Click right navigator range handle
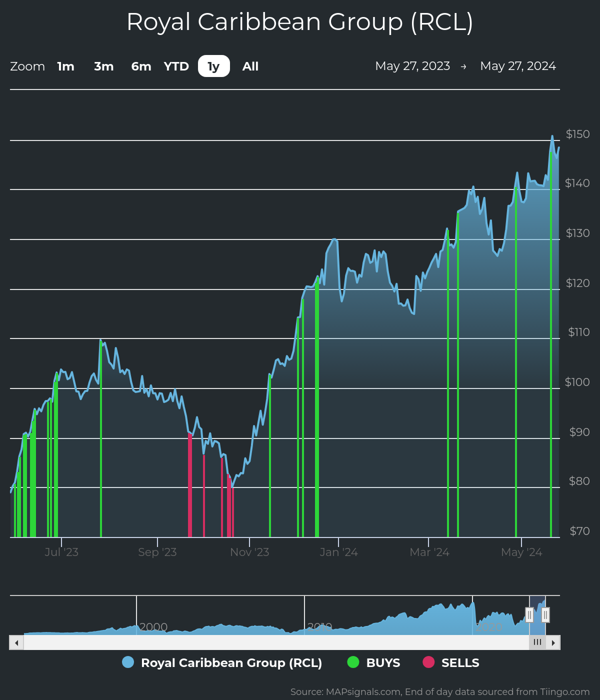Screen dimensions: 600x700 coord(545,614)
